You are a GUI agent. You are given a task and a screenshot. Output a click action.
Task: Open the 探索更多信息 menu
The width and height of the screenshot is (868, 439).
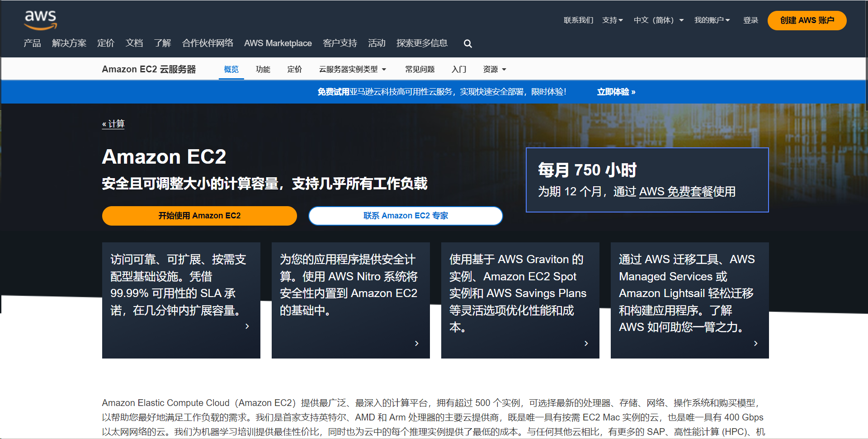click(x=422, y=43)
